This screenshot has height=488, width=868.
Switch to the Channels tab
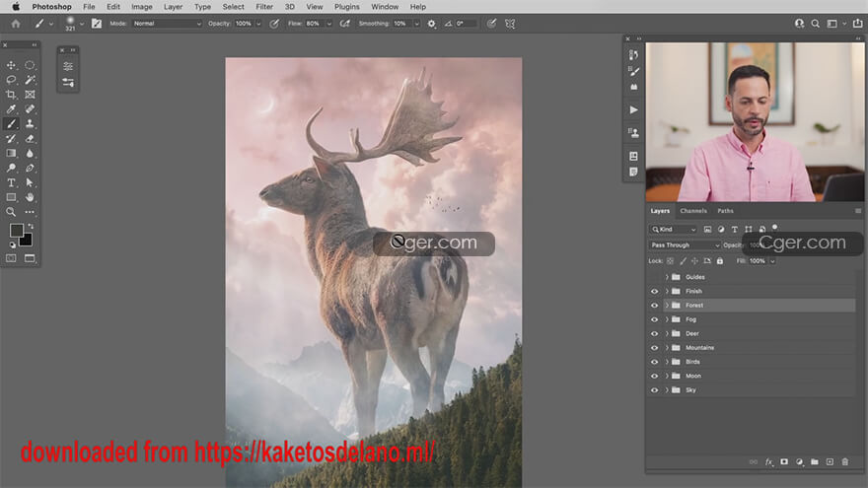tap(693, 211)
